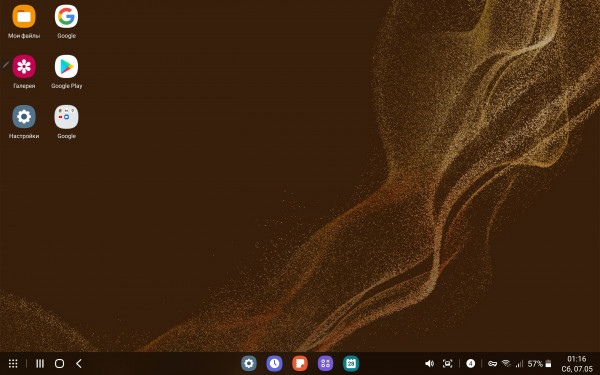Launch the Clock app from taskbar

(274, 364)
